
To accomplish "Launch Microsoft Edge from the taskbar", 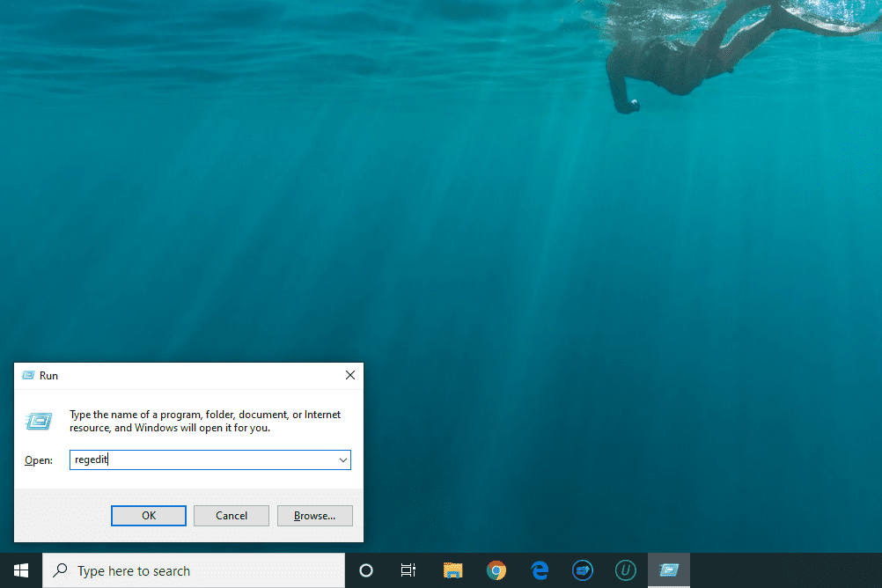I will click(540, 570).
